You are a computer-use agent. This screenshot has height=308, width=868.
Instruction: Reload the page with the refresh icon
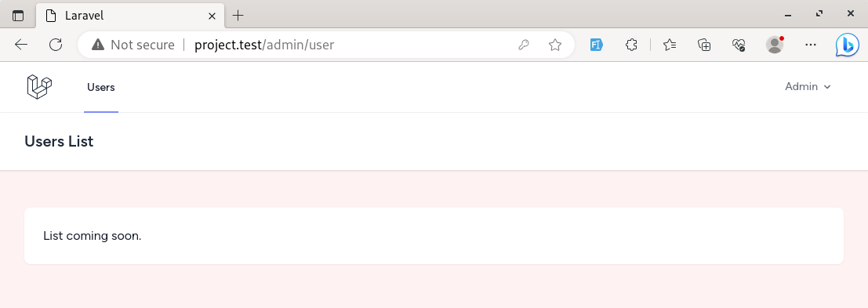click(x=56, y=45)
